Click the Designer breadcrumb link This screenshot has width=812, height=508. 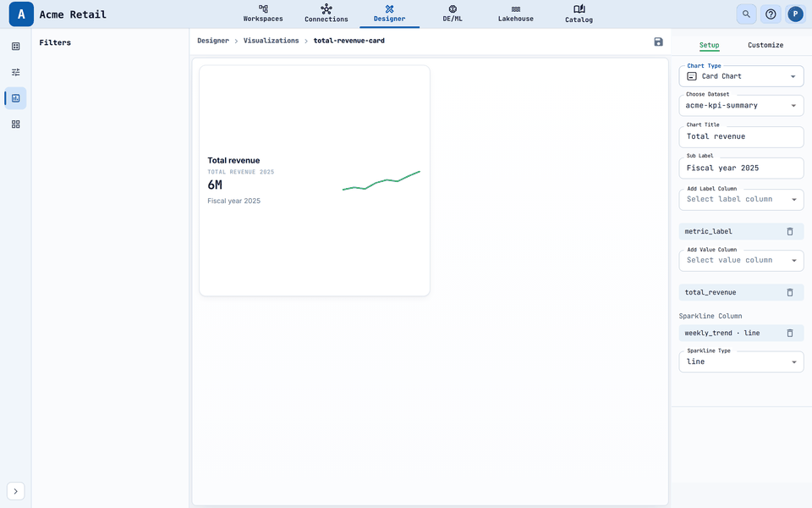click(x=213, y=41)
